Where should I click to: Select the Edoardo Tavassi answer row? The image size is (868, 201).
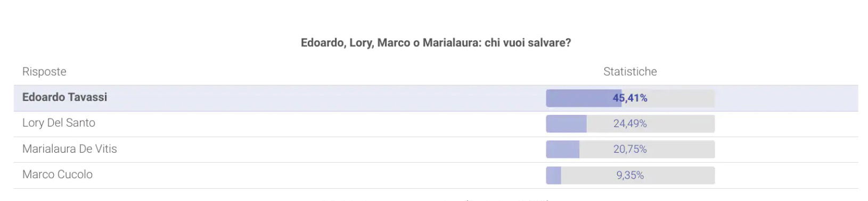(x=436, y=98)
